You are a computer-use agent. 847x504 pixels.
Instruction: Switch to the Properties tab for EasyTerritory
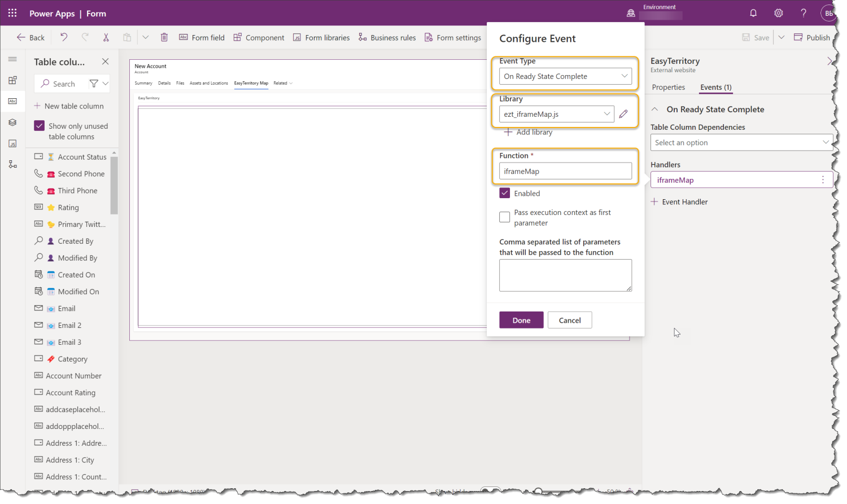click(x=669, y=87)
